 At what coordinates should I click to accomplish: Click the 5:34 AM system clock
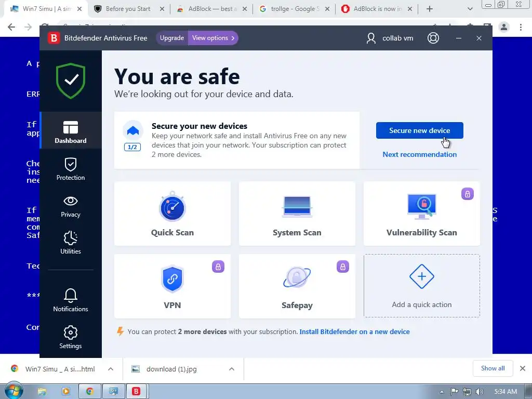[505, 392]
